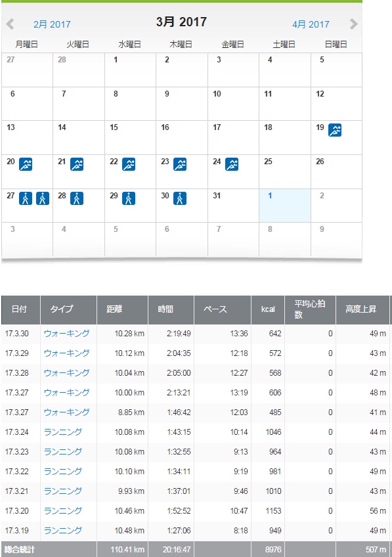Open the running activity icon on March 22

pos(129,164)
